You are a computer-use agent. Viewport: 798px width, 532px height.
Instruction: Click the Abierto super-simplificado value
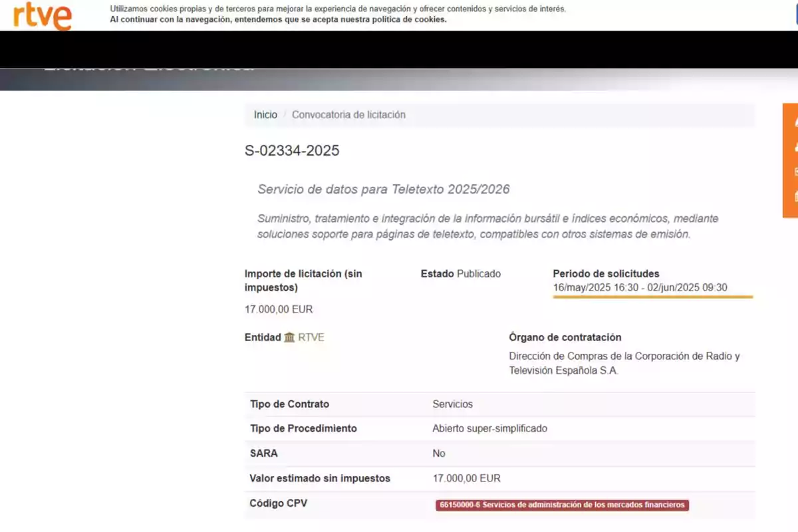tap(489, 429)
